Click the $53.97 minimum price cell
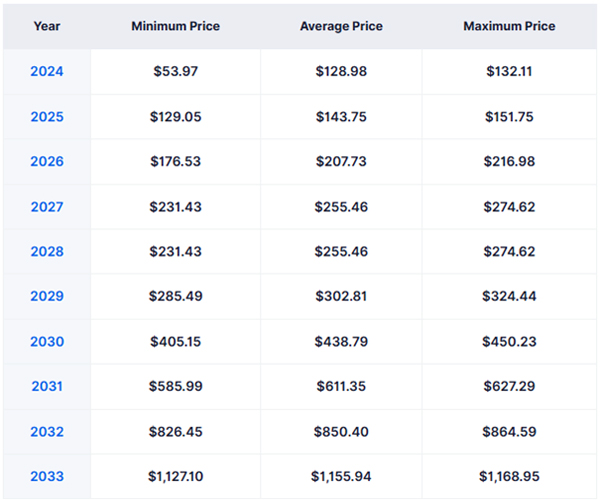 175,72
